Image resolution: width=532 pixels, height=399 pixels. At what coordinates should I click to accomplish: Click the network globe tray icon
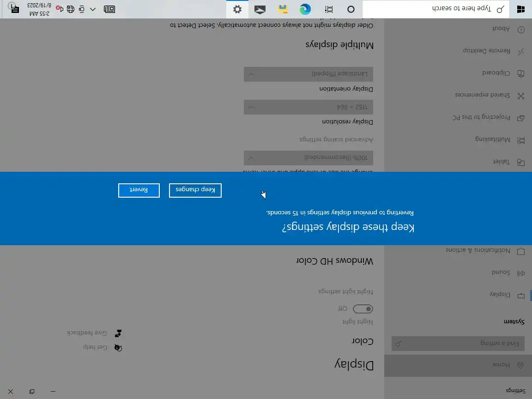[71, 9]
